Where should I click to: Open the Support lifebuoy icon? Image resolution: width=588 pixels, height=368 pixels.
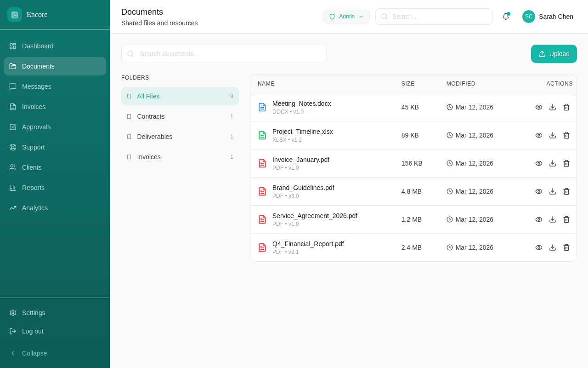click(x=13, y=147)
